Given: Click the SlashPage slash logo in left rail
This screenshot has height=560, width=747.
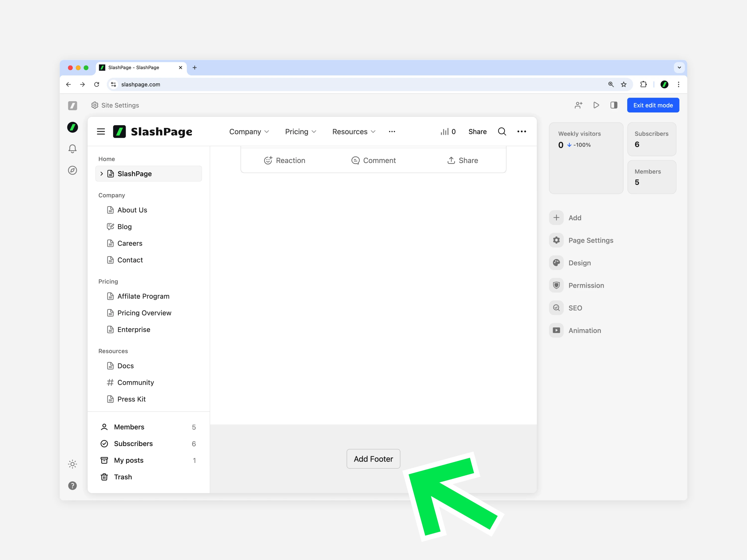Looking at the screenshot, I should 73,106.
